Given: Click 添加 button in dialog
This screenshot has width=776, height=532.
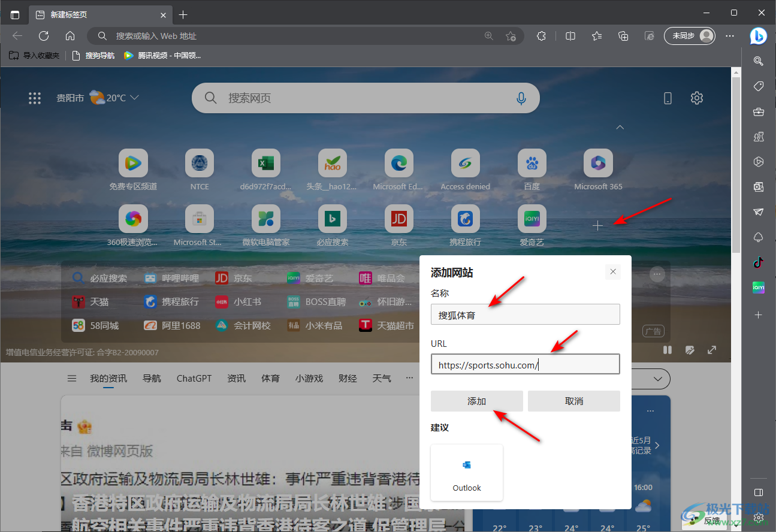Looking at the screenshot, I should 477,401.
